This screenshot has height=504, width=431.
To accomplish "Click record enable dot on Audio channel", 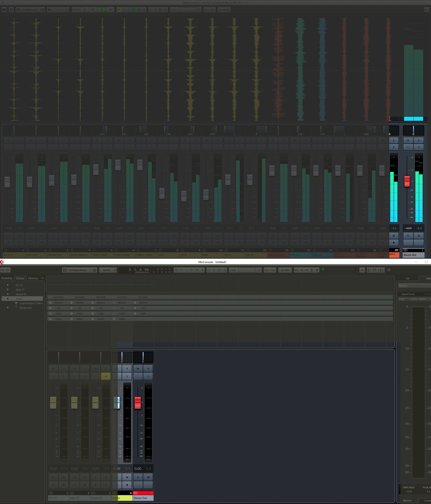I will 127,485.
